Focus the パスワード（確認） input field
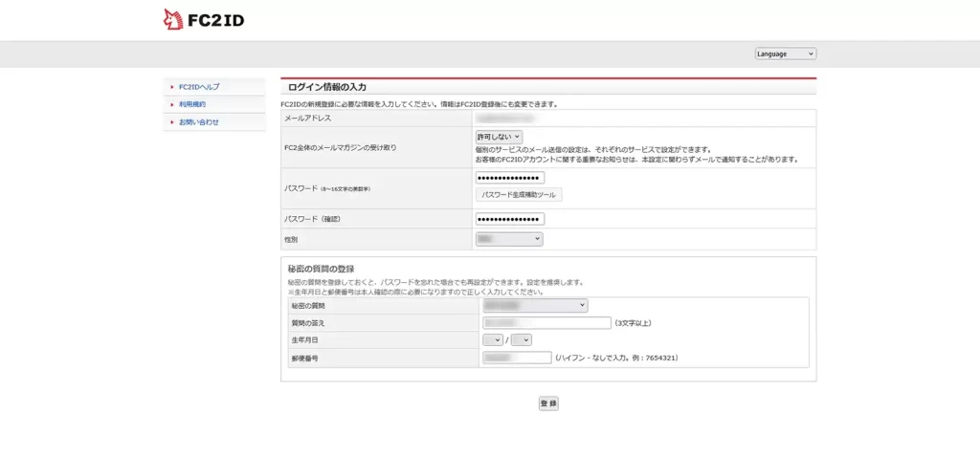 tap(509, 219)
